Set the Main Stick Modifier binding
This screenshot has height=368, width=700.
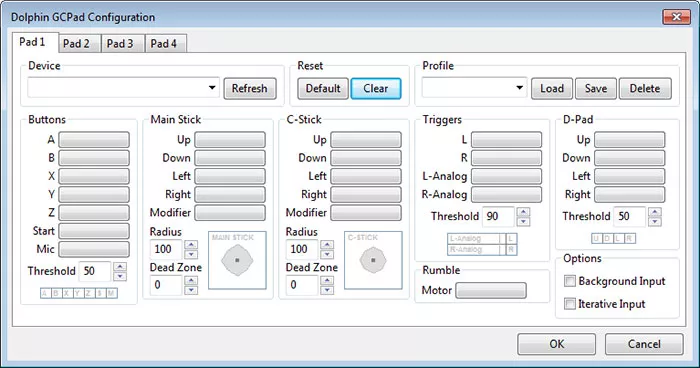[x=230, y=213]
